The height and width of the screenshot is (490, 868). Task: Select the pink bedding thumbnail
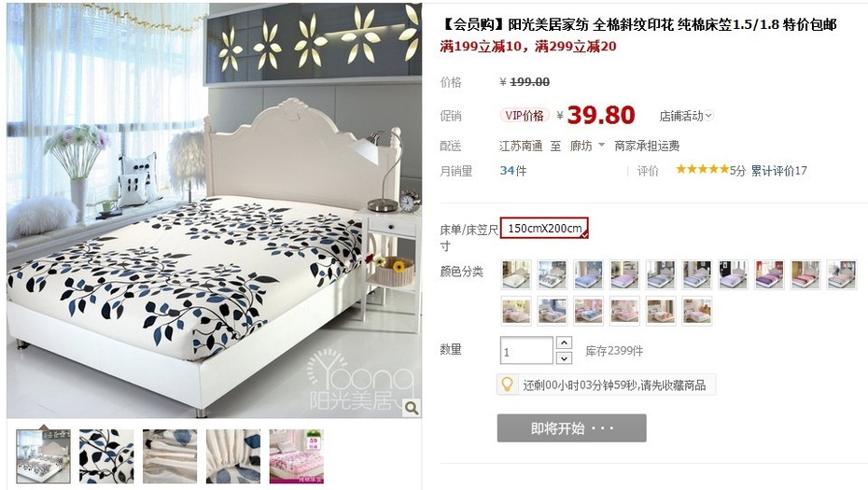click(x=296, y=456)
